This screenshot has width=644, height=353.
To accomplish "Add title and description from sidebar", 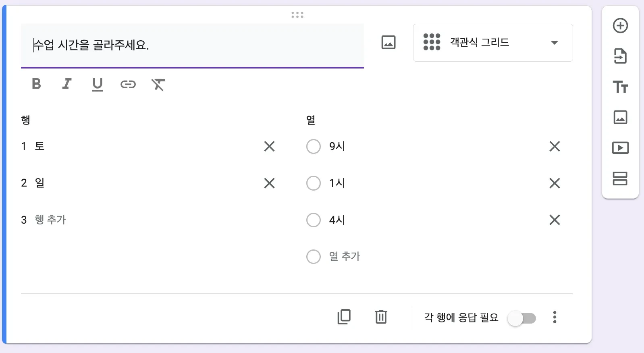I will [620, 87].
